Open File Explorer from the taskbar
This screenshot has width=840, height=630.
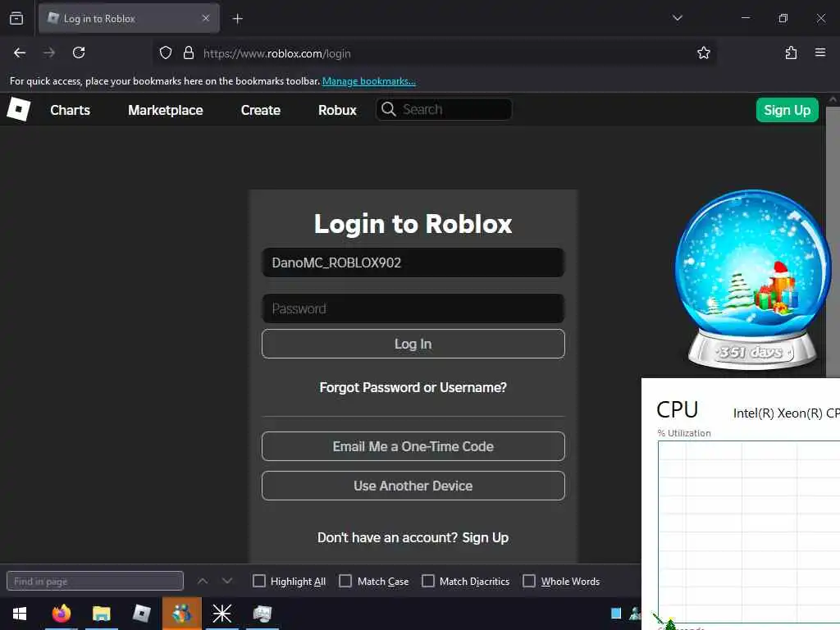click(101, 614)
